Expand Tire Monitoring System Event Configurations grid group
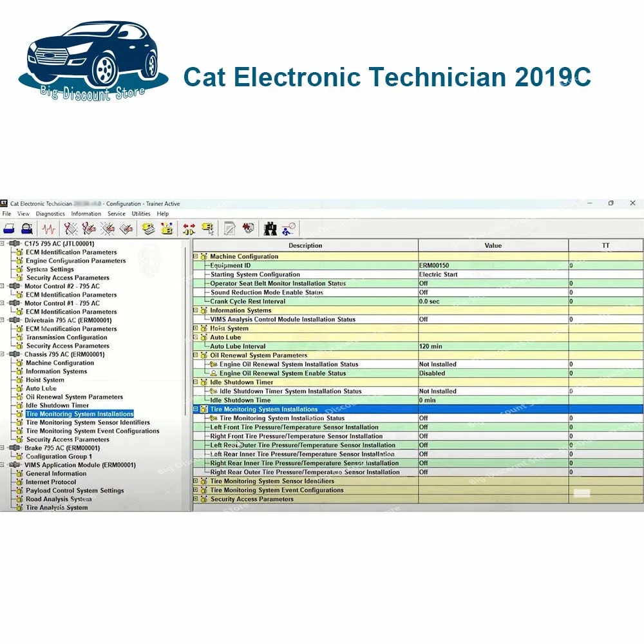Viewport: 644px width, 644px height. coord(196,490)
